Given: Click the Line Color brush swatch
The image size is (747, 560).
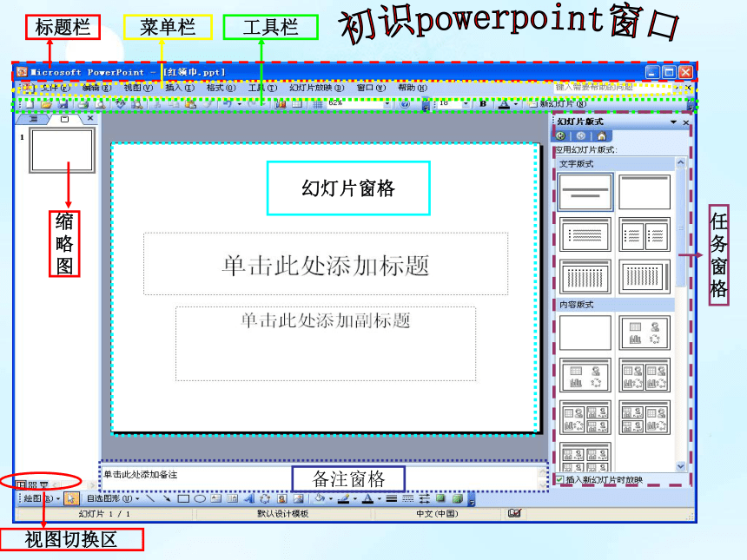Looking at the screenshot, I should click(344, 498).
